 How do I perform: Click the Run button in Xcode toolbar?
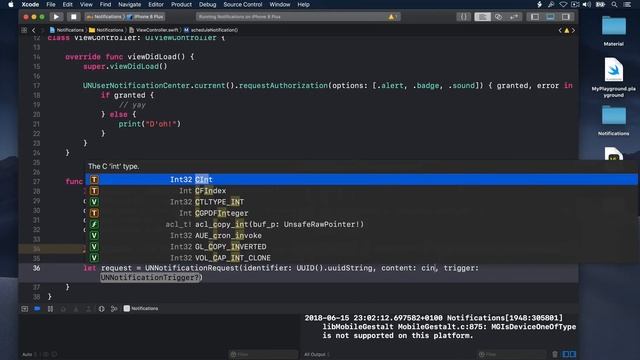(56, 17)
